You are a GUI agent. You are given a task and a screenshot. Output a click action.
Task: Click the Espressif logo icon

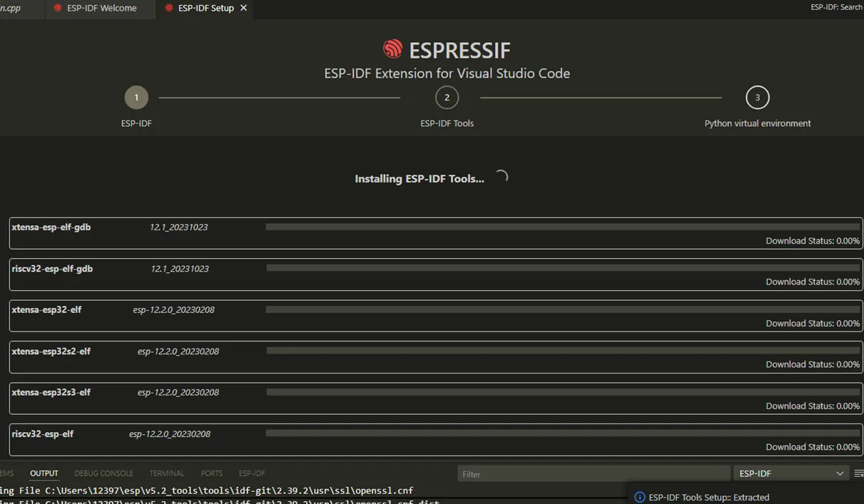[393, 48]
